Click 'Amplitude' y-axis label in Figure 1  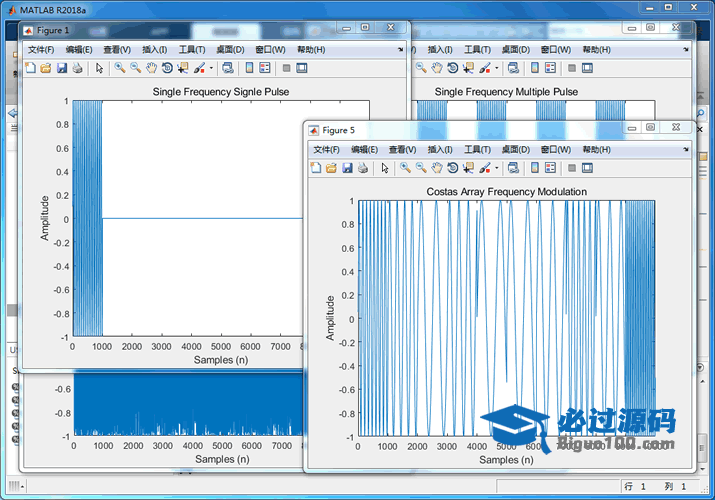(x=44, y=218)
